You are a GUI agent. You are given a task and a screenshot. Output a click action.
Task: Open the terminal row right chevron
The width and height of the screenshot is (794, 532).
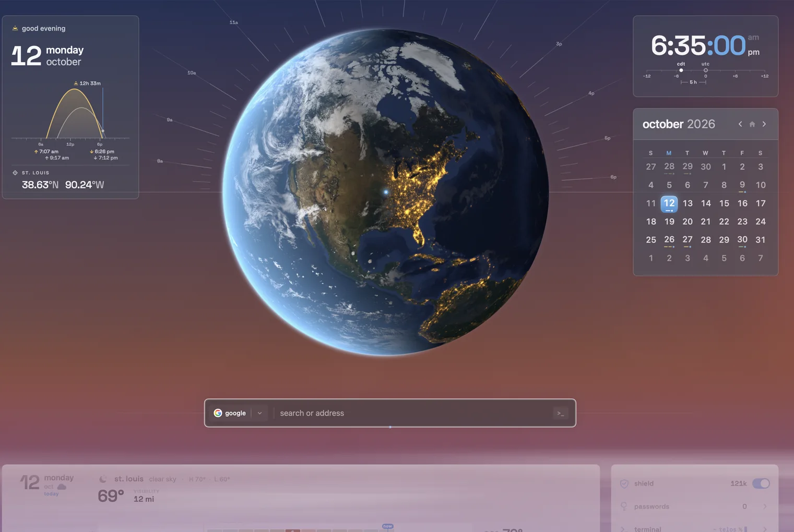[x=765, y=529]
